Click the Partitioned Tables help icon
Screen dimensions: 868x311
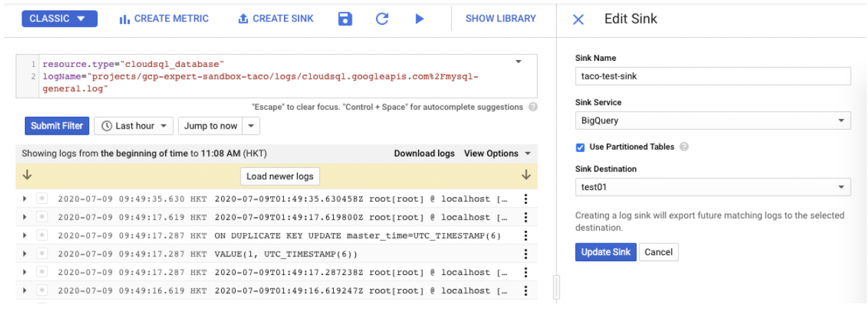pos(683,147)
